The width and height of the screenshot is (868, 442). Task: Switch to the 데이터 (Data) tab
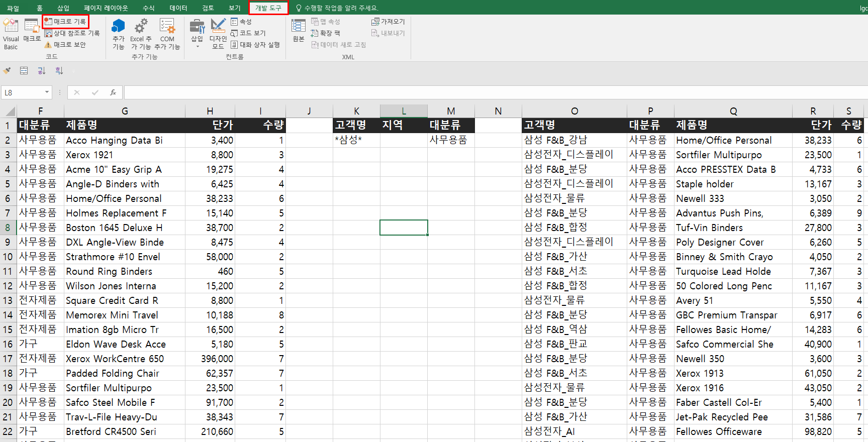click(x=178, y=8)
